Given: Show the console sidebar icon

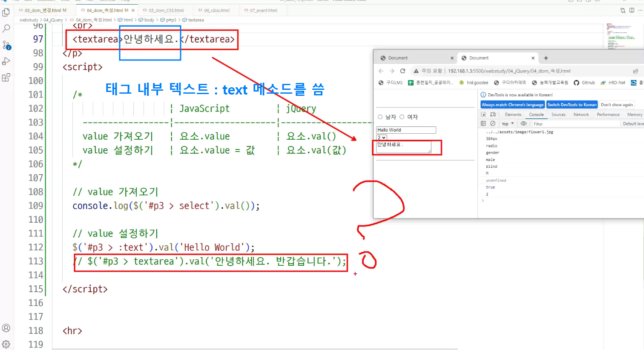Looking at the screenshot, I should coord(483,123).
